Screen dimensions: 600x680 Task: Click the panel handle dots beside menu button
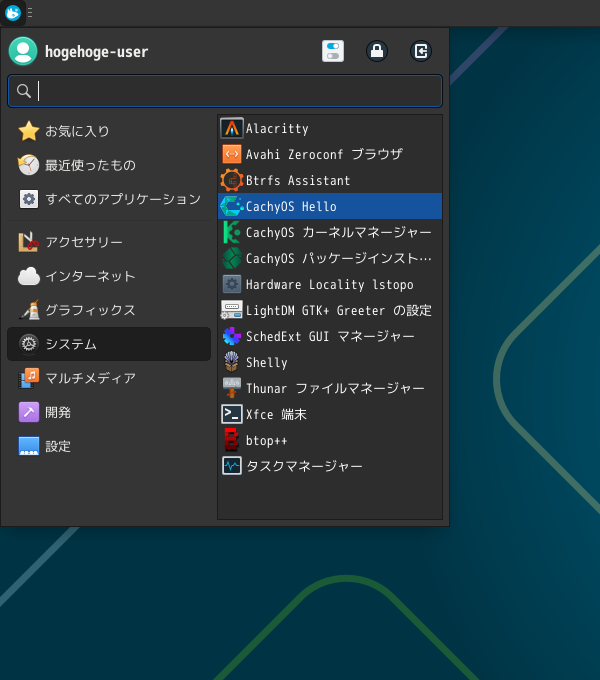(x=30, y=13)
